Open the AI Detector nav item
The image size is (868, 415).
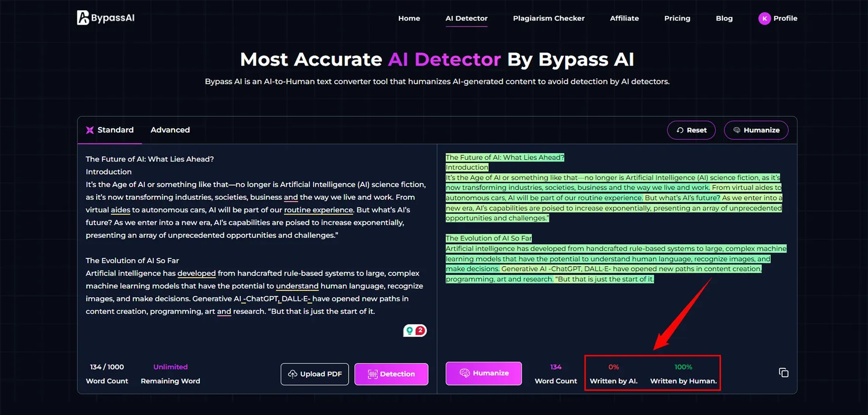[467, 18]
